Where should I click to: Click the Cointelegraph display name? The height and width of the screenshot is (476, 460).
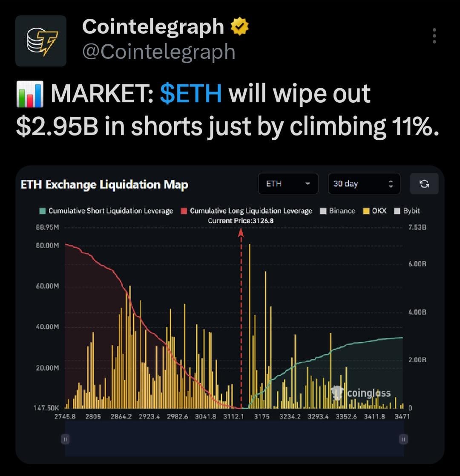pos(153,27)
